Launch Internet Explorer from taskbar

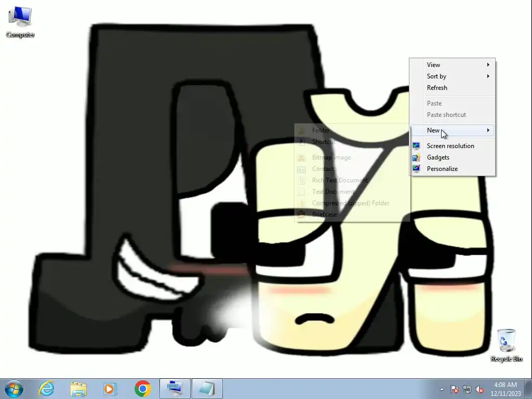click(x=46, y=389)
